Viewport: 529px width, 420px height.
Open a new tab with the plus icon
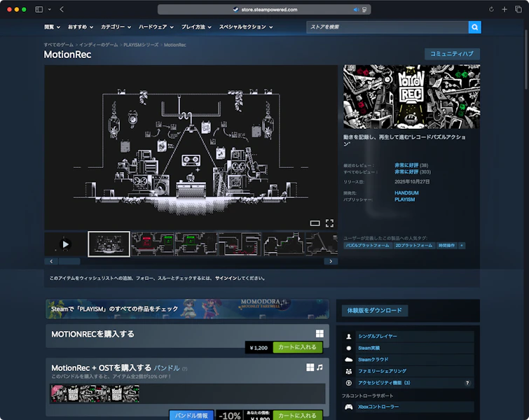[504, 9]
